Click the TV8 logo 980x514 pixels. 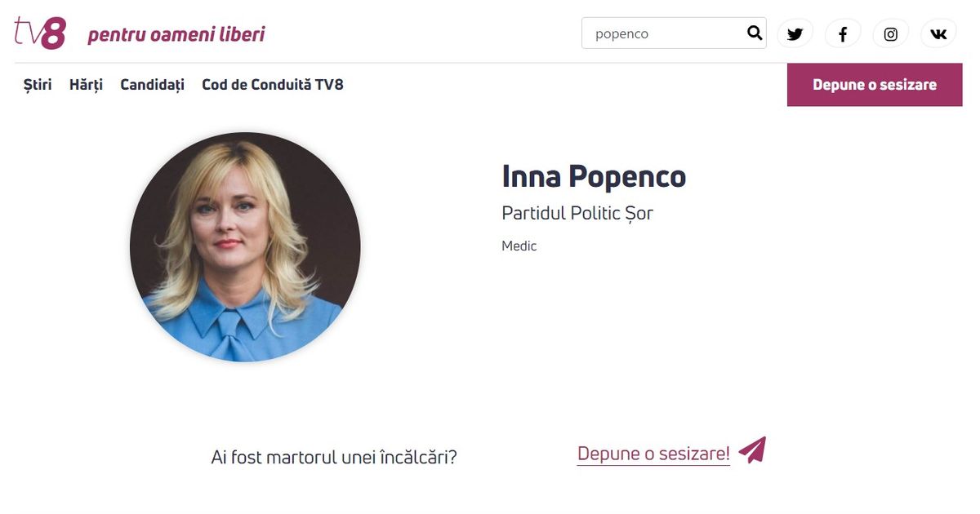40,33
